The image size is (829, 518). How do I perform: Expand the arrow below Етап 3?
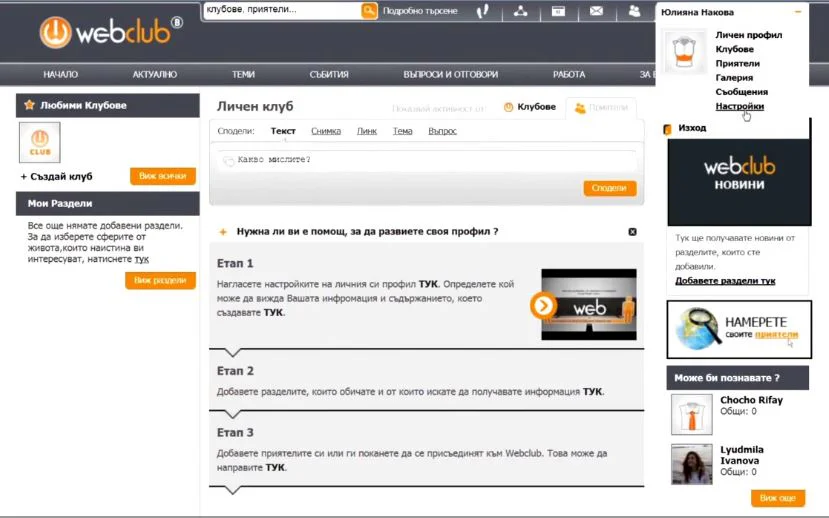click(x=233, y=490)
